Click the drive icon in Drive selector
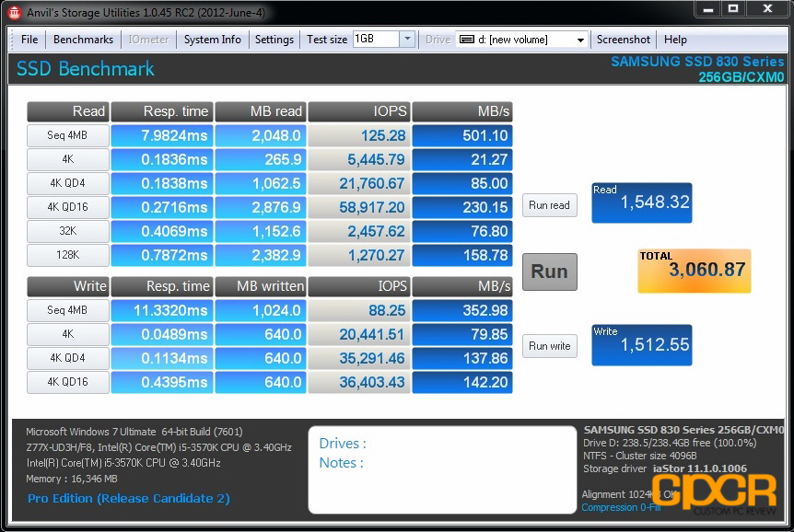 pos(466,40)
